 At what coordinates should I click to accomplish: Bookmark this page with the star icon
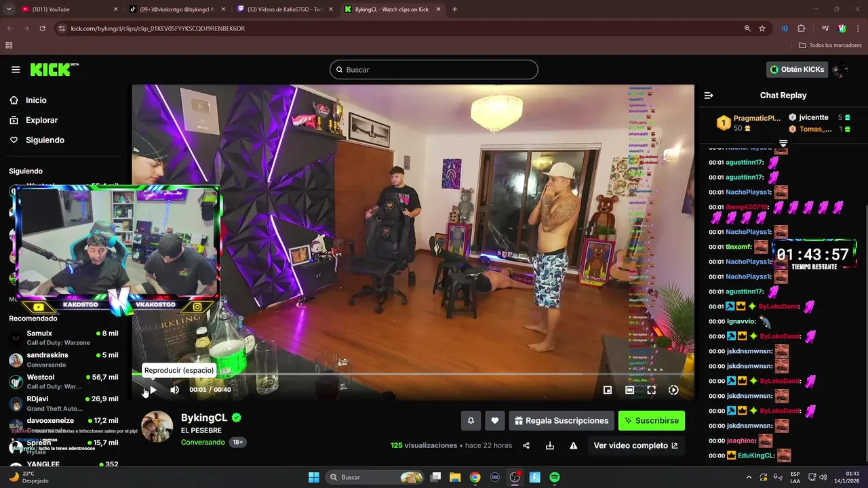(x=762, y=28)
